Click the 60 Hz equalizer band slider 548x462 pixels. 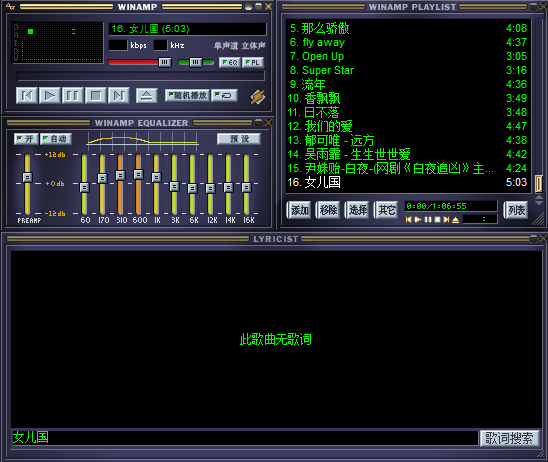[84, 188]
